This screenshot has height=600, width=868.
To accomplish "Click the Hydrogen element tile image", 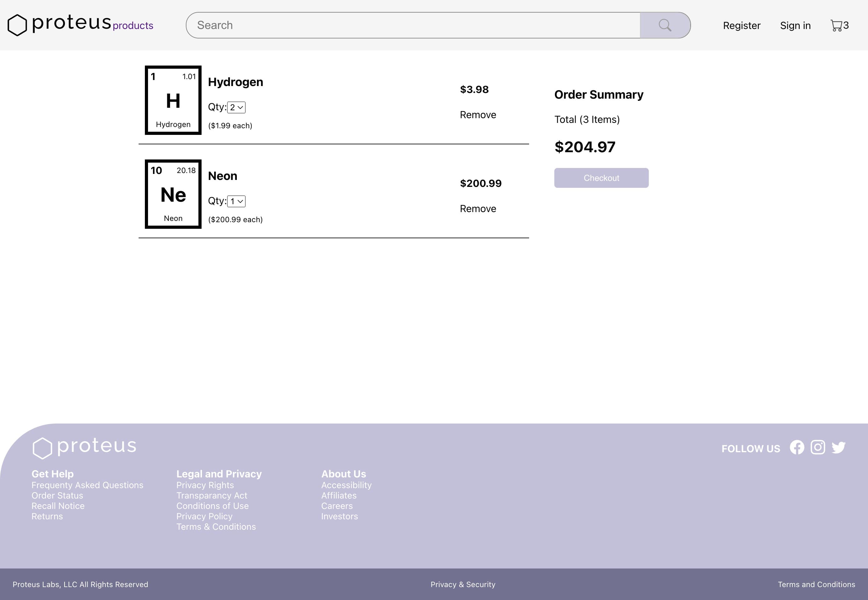I will tap(173, 101).
